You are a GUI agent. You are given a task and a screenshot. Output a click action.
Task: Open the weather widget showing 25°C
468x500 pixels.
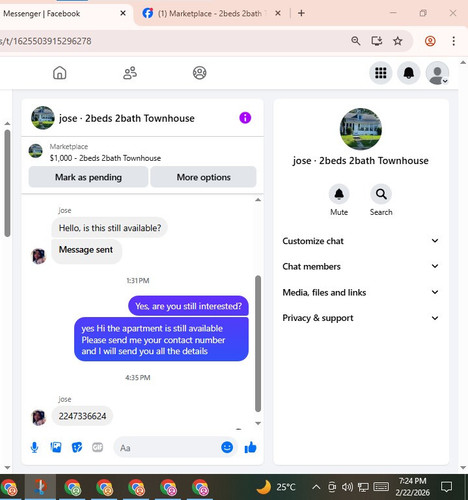(x=276, y=487)
